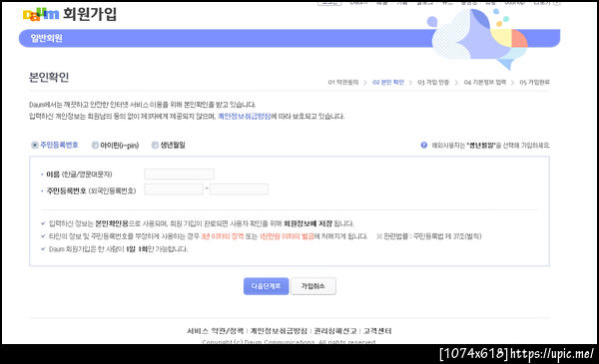Click the Daum logo
The width and height of the screenshot is (599, 364).
(x=41, y=14)
